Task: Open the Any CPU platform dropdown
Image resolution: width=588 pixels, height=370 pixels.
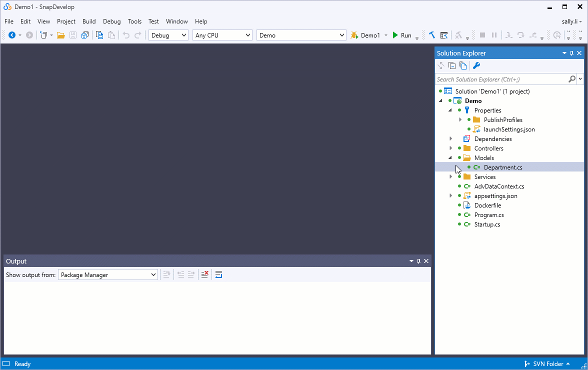Action: (x=222, y=35)
